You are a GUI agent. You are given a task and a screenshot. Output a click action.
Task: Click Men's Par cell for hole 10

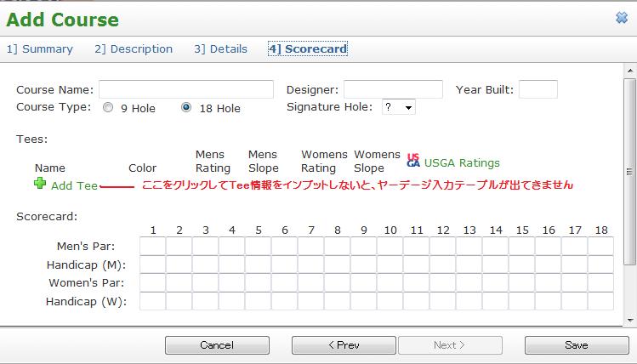pos(390,246)
